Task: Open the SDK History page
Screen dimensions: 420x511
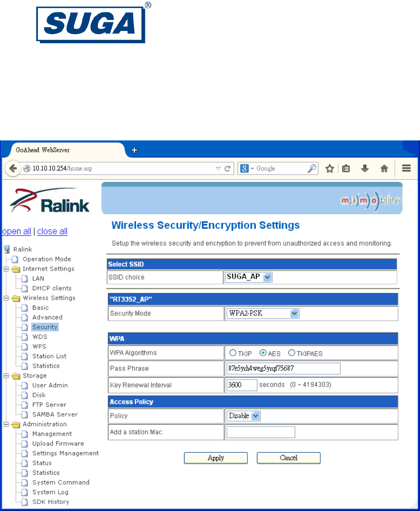Action: [x=51, y=502]
